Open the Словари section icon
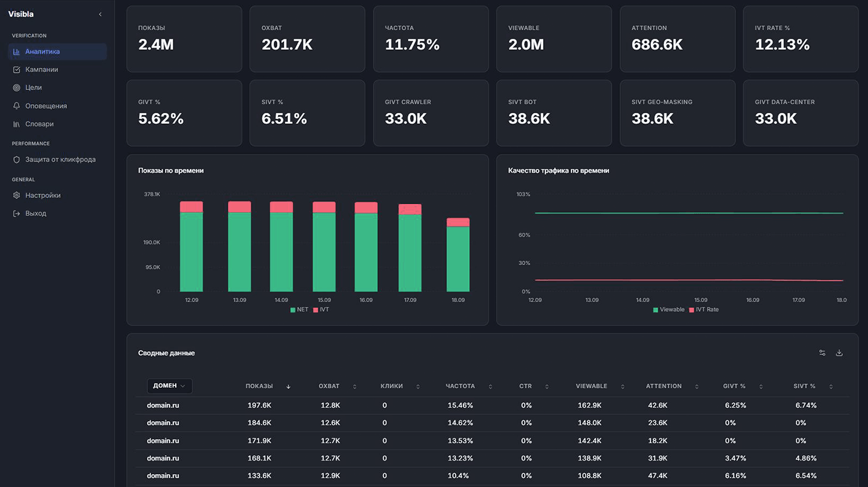The height and width of the screenshot is (487, 868). point(17,124)
